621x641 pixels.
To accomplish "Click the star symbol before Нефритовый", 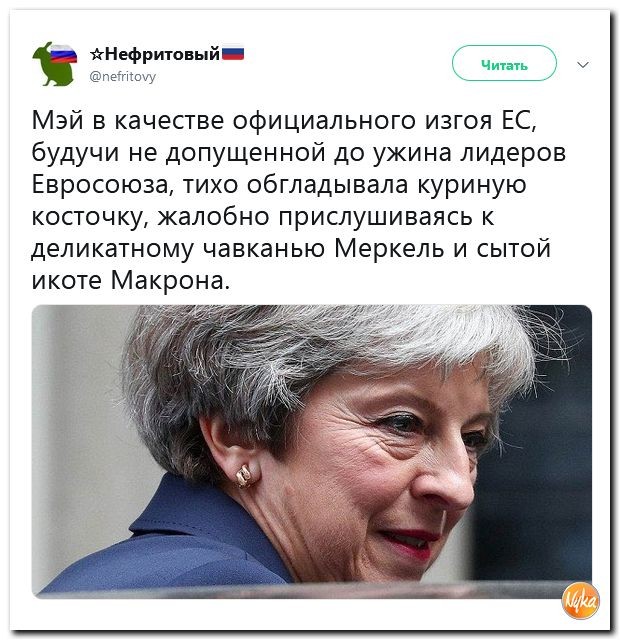I will click(96, 54).
